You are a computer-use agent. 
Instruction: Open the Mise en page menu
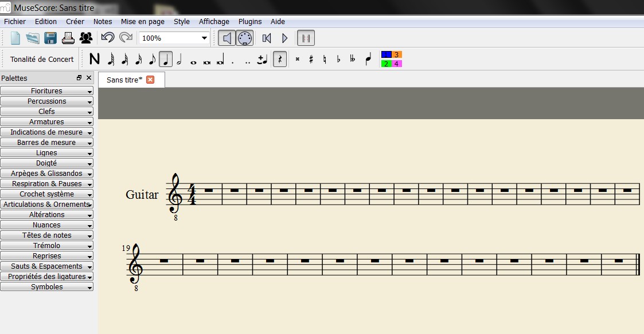tap(142, 22)
